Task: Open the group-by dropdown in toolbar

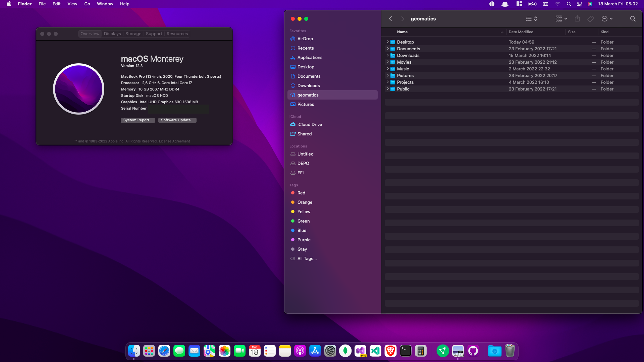Action: (561, 19)
